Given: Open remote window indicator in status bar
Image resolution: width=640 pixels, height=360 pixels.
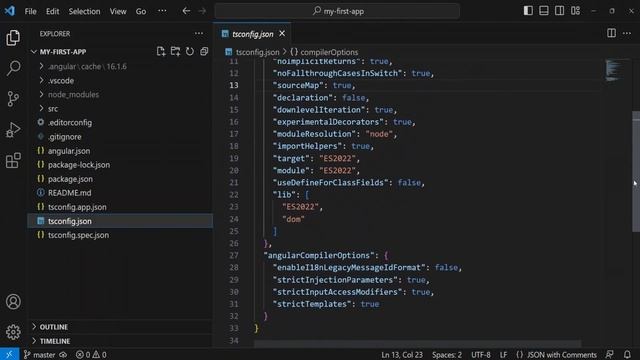Looking at the screenshot, I should pos(9,354).
